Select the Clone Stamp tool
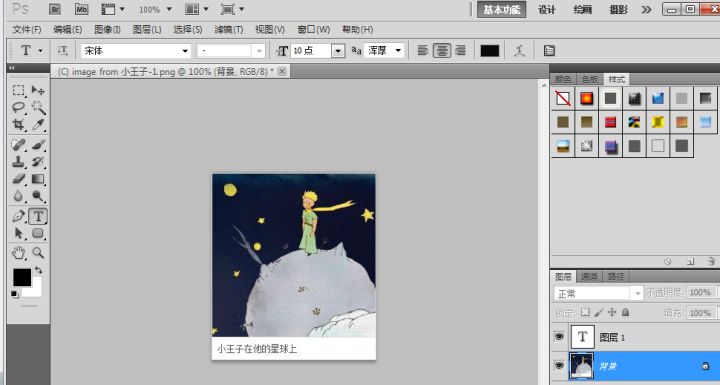Image resolution: width=720 pixels, height=385 pixels. (x=19, y=162)
